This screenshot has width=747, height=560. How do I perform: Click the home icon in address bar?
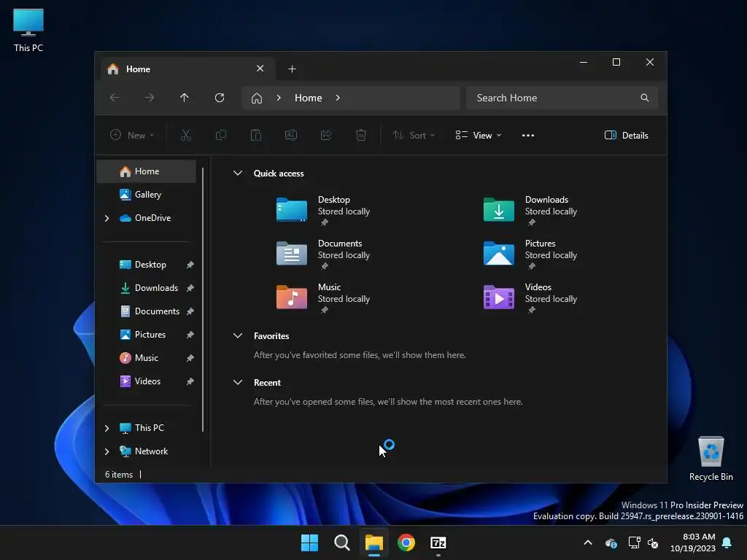coord(257,98)
